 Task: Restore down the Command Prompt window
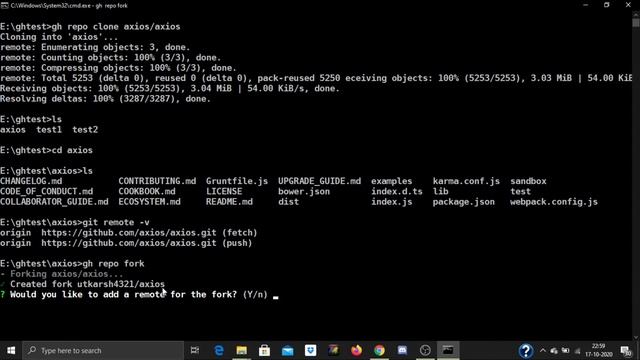(x=607, y=5)
